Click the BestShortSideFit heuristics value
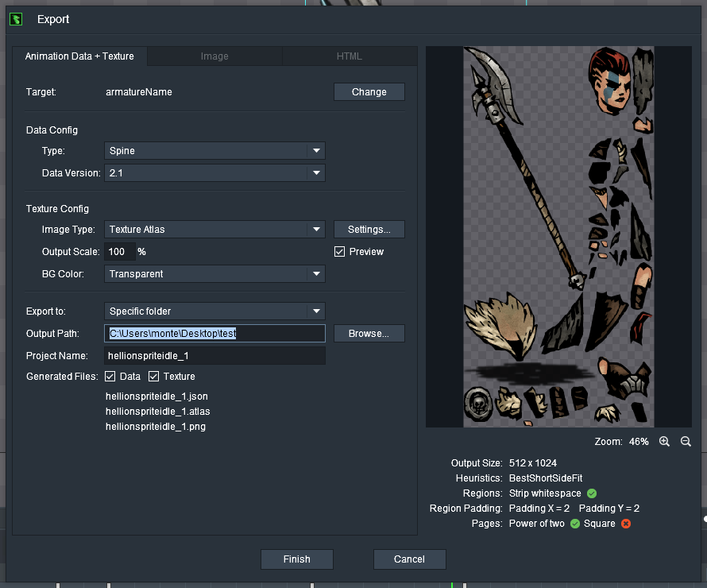 point(546,478)
